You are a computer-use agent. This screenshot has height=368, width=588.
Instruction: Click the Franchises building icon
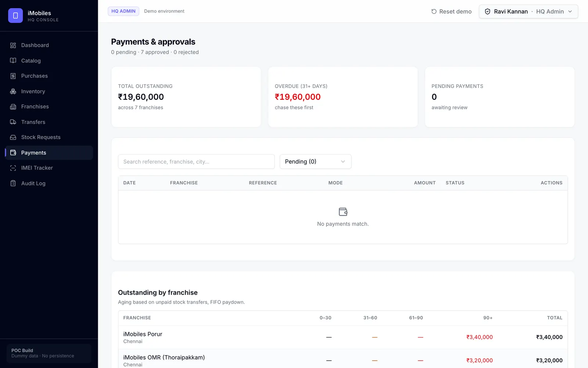[13, 107]
